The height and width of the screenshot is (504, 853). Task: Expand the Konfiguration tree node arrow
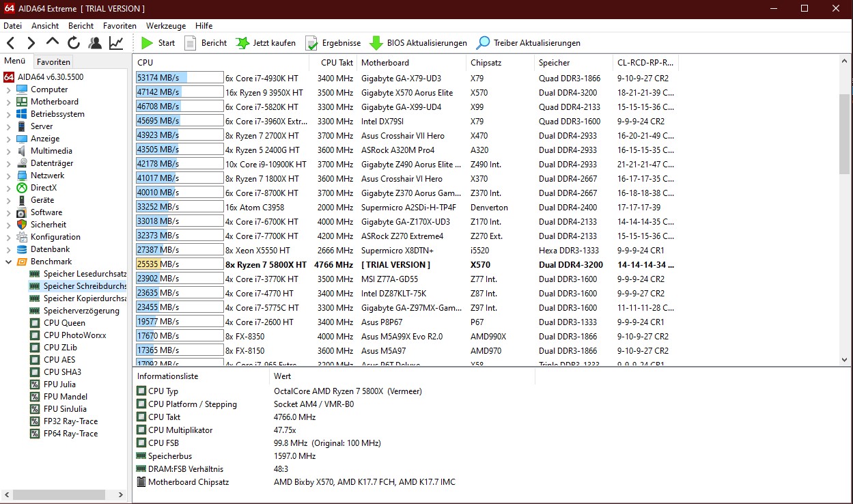tap(8, 237)
